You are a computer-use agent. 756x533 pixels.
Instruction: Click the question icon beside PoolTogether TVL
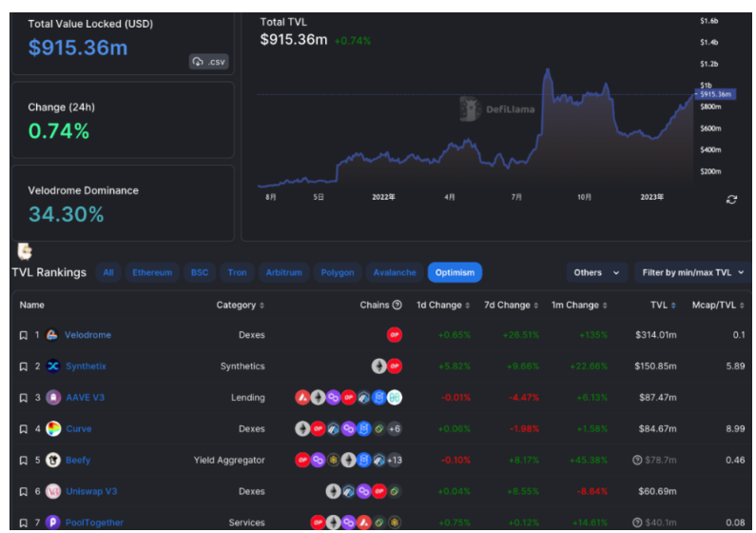click(x=637, y=523)
